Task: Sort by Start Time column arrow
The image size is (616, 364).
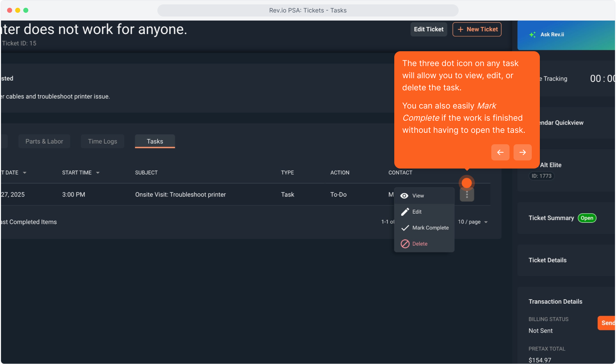Action: [x=98, y=173]
